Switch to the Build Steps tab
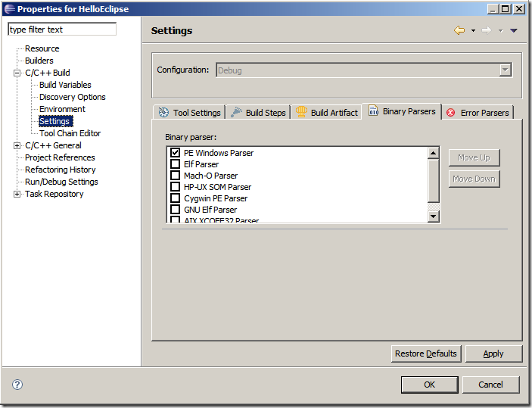The height and width of the screenshot is (408, 532). pyautogui.click(x=258, y=112)
